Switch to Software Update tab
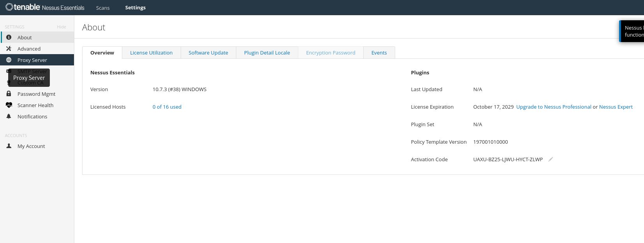 [x=208, y=53]
